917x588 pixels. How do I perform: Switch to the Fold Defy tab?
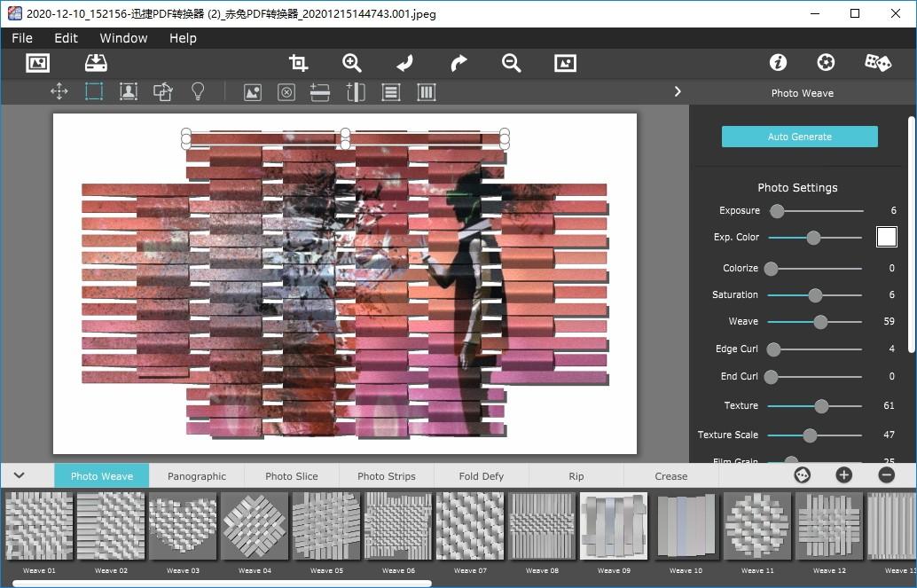482,476
